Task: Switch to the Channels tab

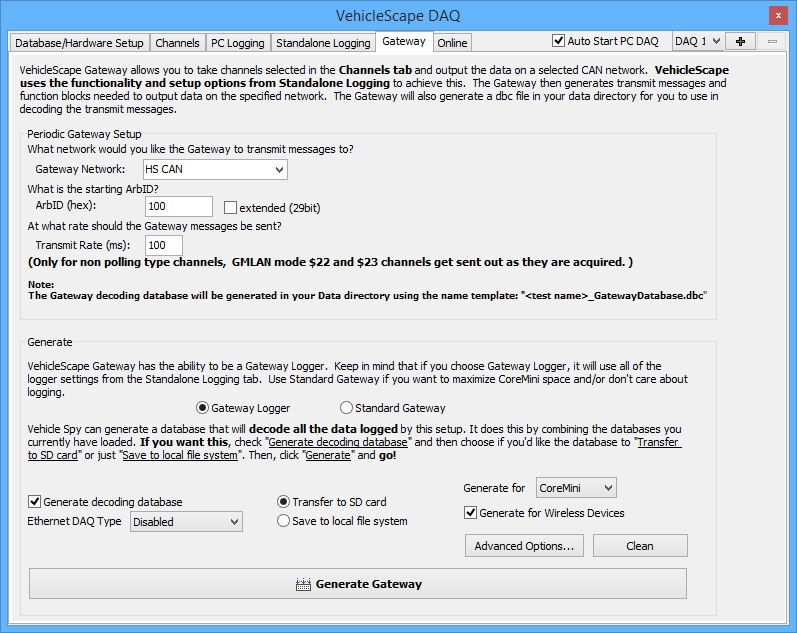Action: [x=177, y=43]
